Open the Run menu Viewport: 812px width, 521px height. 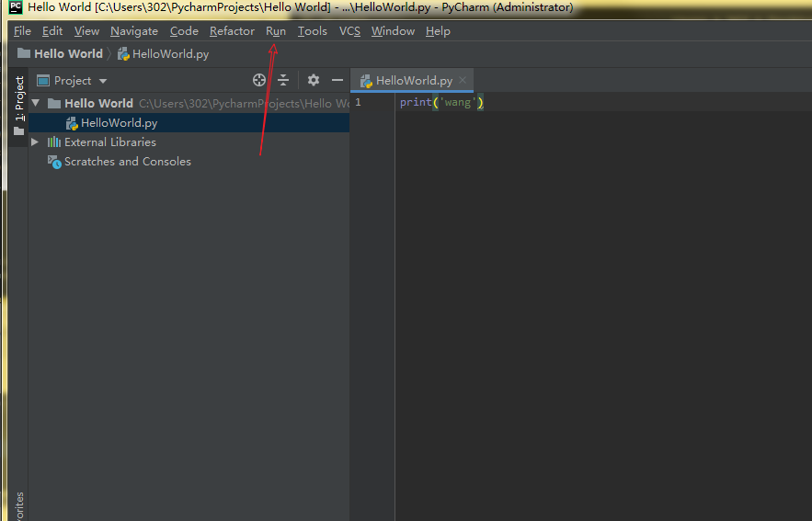point(276,31)
